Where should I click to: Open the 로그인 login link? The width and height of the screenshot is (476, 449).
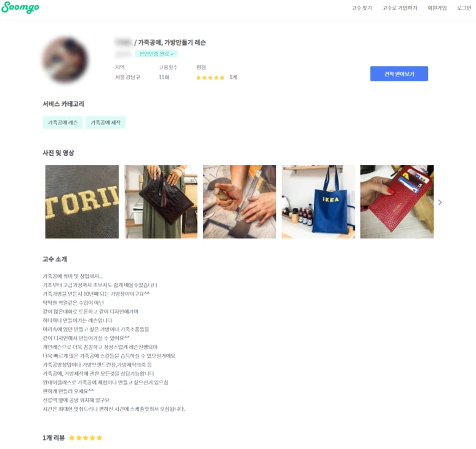tap(464, 8)
